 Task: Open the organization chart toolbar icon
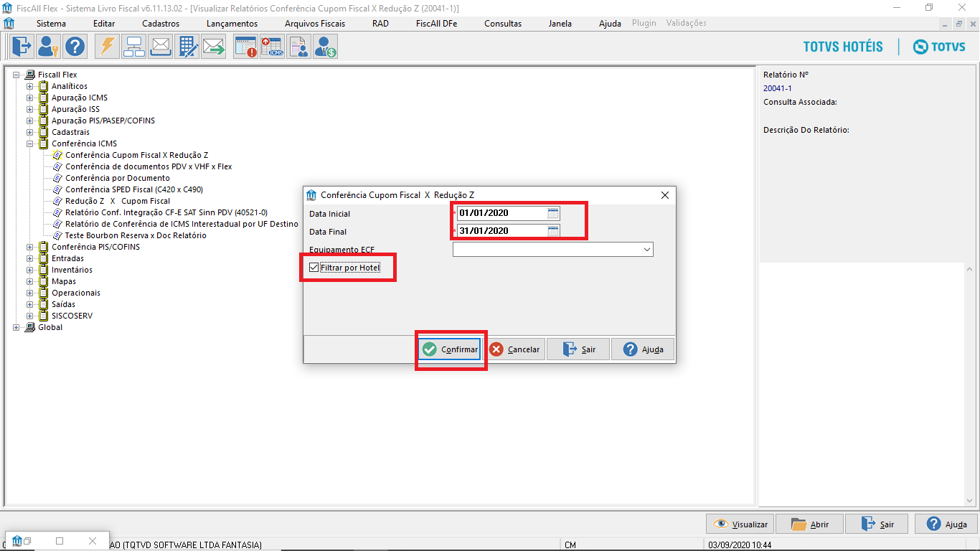(x=133, y=46)
